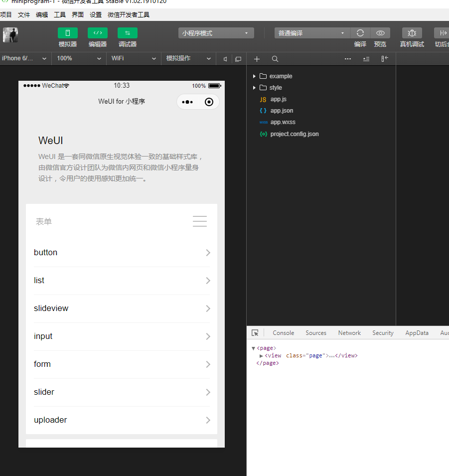Open the Settings menu (设置)
The width and height of the screenshot is (449, 476).
[x=96, y=15]
